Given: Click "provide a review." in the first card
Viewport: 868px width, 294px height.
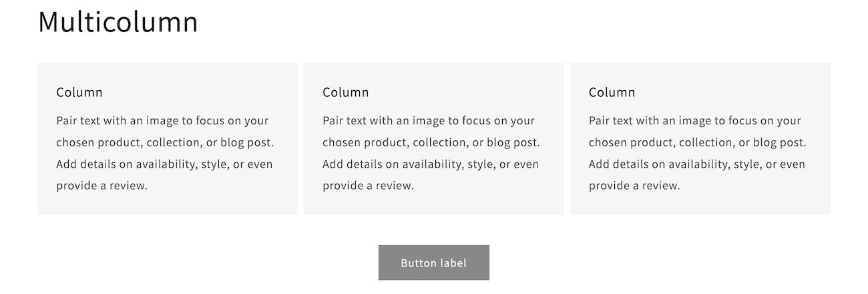Looking at the screenshot, I should click(x=101, y=186).
